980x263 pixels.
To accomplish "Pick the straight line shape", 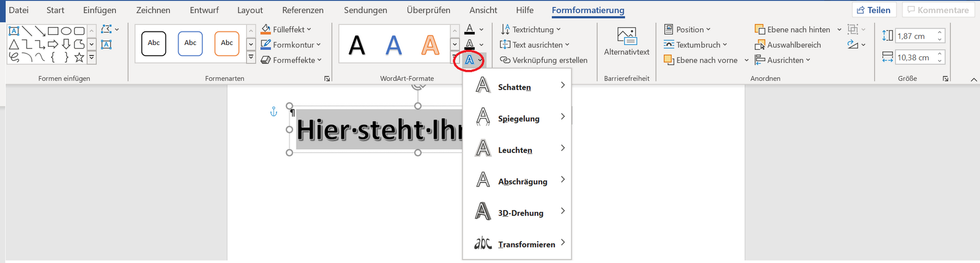I will 27,31.
